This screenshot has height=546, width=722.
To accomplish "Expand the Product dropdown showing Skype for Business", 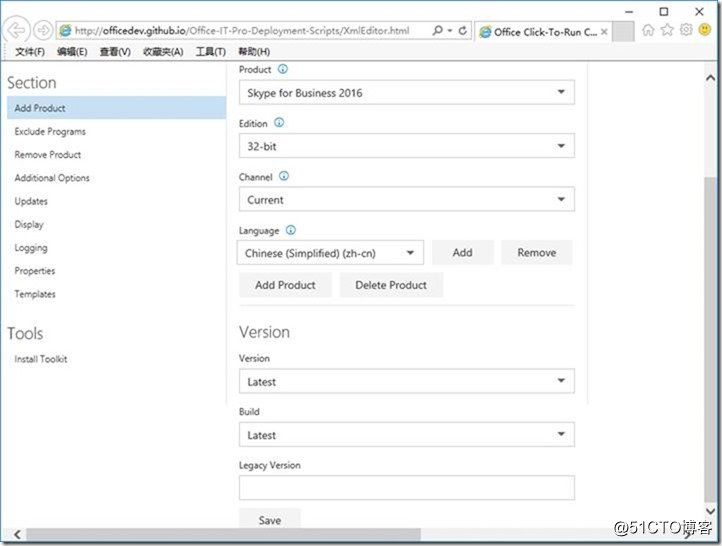I will click(407, 93).
